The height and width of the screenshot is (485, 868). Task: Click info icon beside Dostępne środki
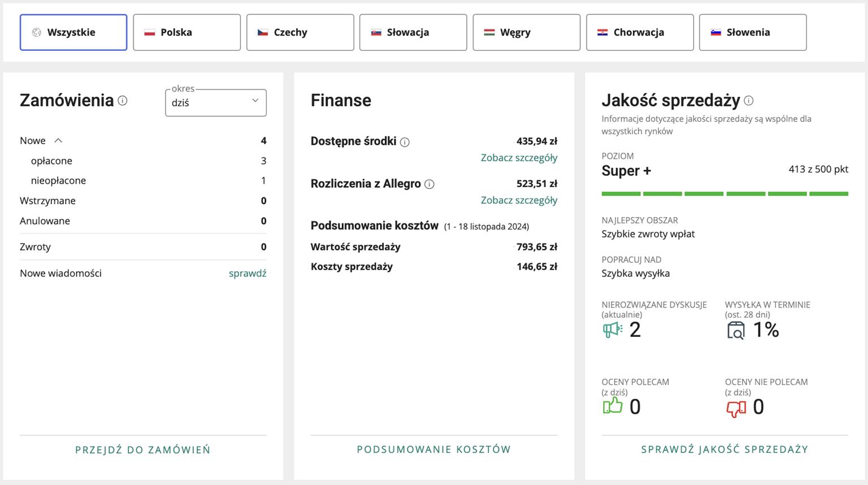[405, 142]
